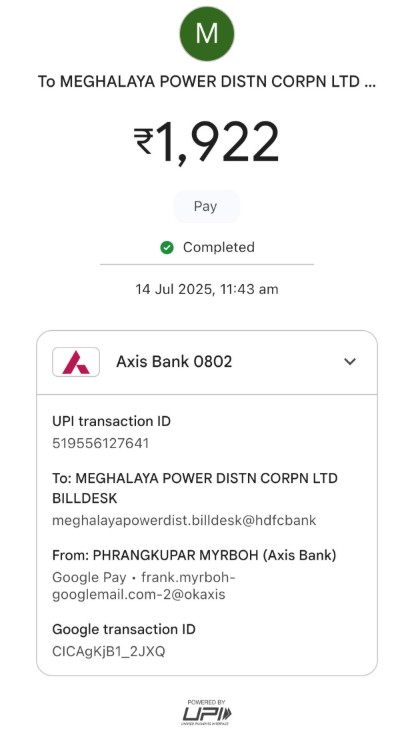Click the Powered by UPI logo
Viewport: 409px width, 751px height.
coord(206,712)
